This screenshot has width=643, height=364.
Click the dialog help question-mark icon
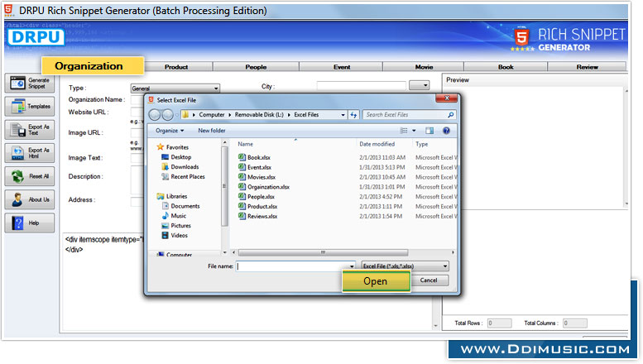pyautogui.click(x=446, y=131)
